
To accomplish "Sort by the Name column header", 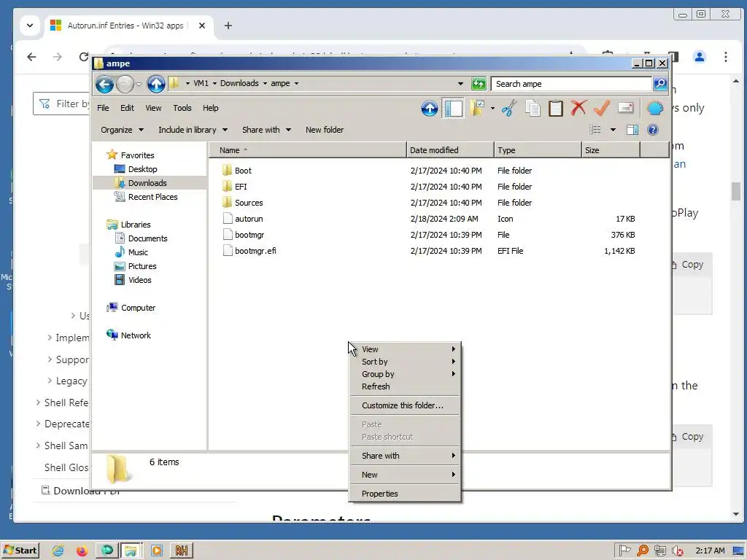I will [308, 150].
